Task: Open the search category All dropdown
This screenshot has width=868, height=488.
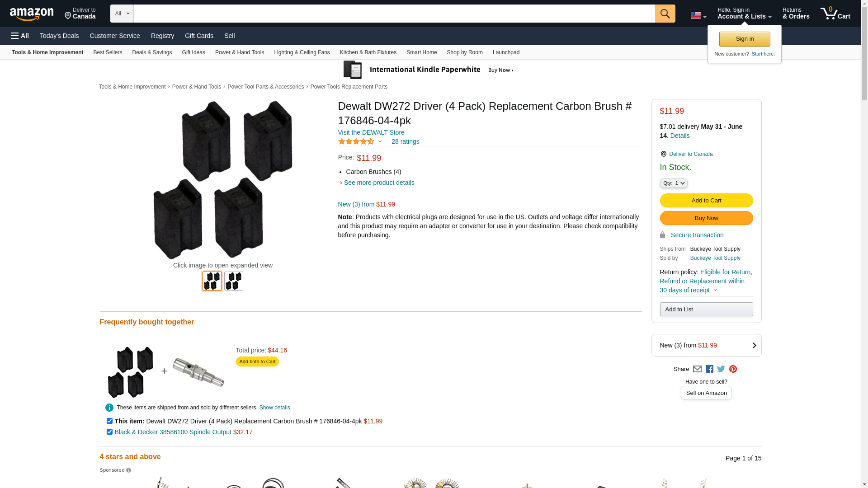Action: pyautogui.click(x=122, y=14)
